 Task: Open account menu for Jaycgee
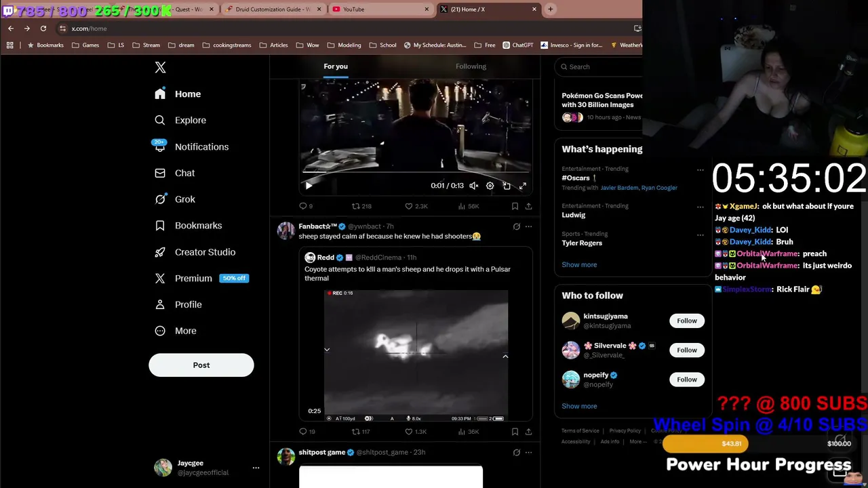pyautogui.click(x=207, y=468)
